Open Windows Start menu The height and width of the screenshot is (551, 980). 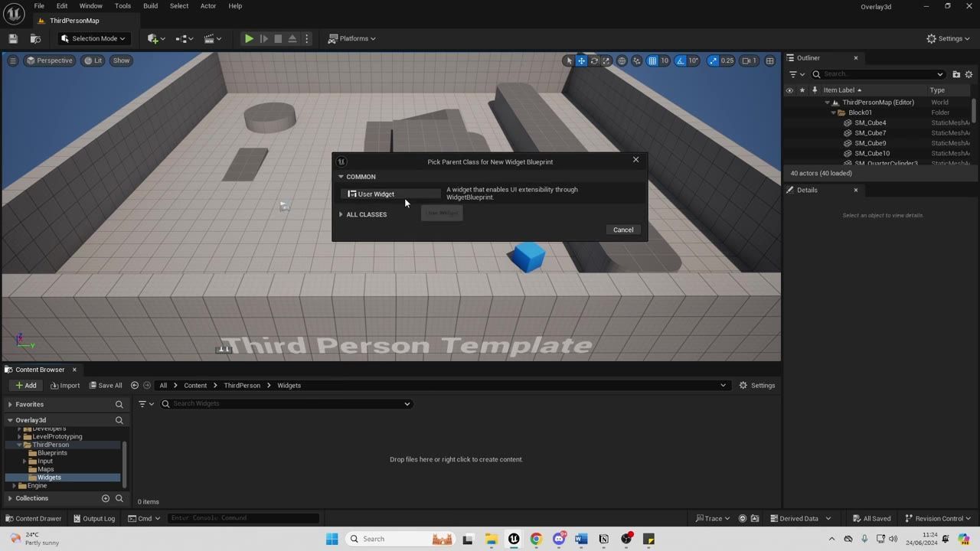[332, 539]
